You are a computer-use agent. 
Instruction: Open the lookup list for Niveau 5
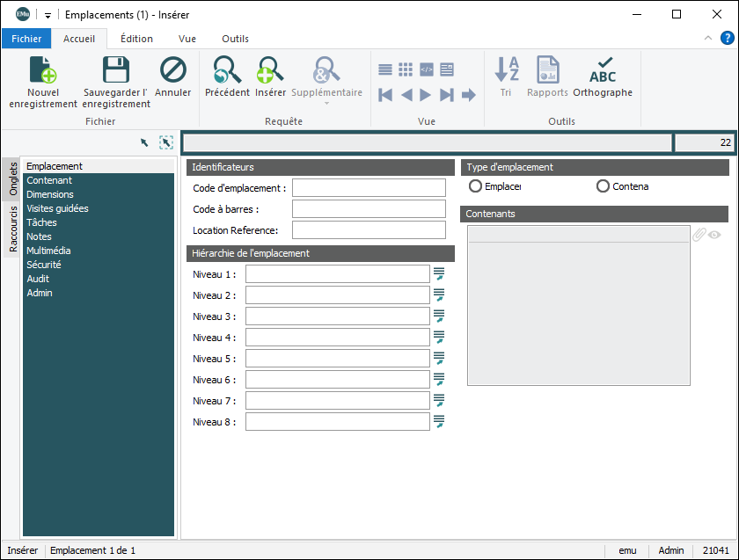pyautogui.click(x=439, y=359)
